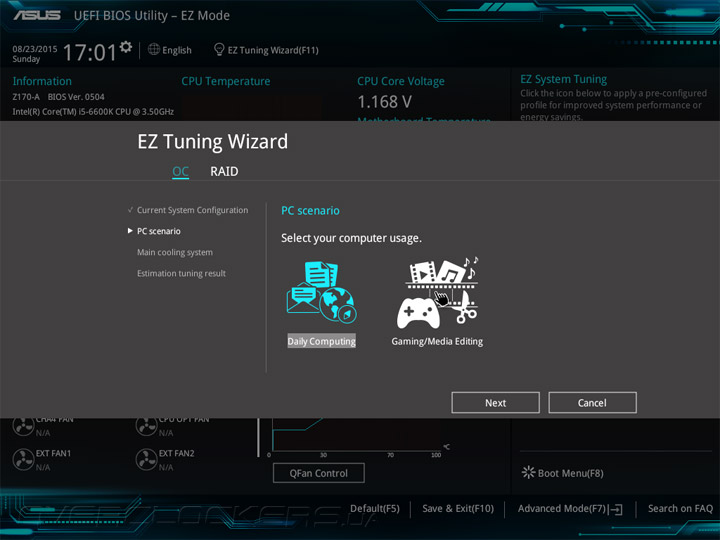Go to Main cooling system step
The image size is (720, 540).
point(174,252)
